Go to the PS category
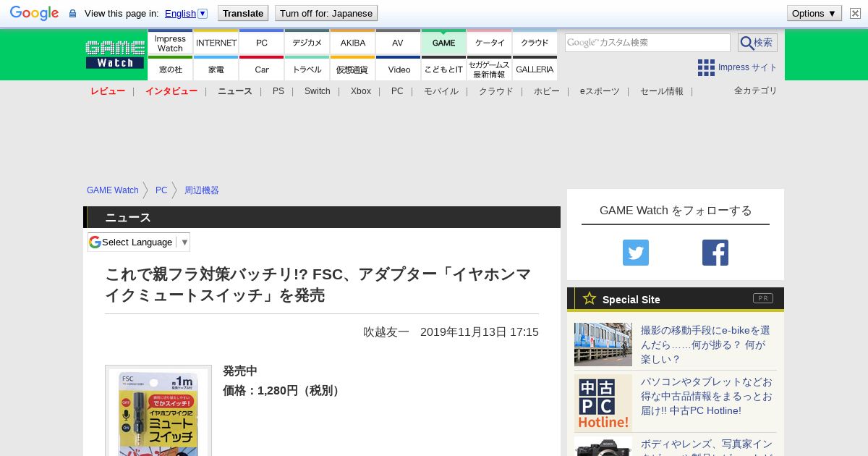This screenshot has height=456, width=868. pos(278,91)
